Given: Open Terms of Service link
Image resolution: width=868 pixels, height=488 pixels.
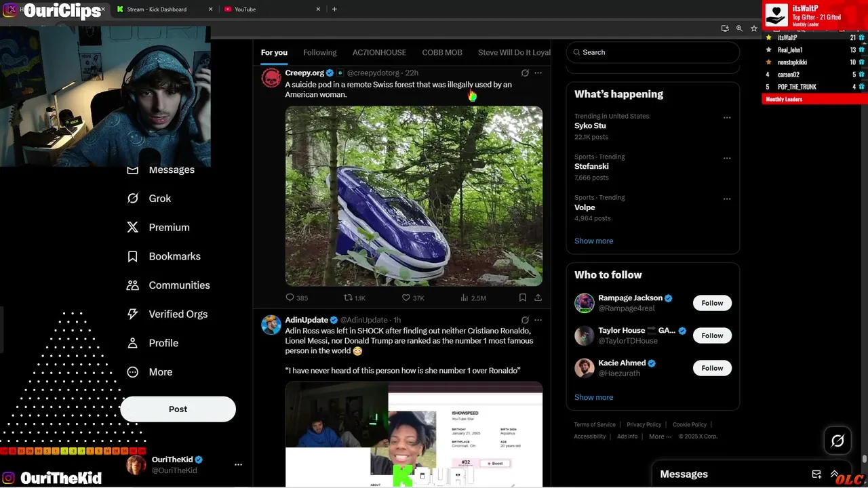Looking at the screenshot, I should point(595,425).
